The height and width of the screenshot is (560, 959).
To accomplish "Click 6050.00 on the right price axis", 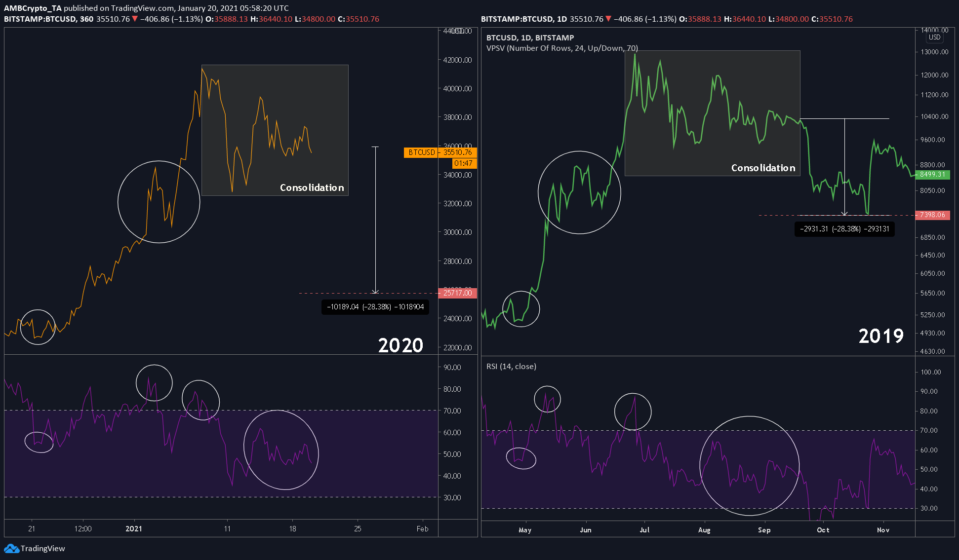I will pyautogui.click(x=933, y=273).
